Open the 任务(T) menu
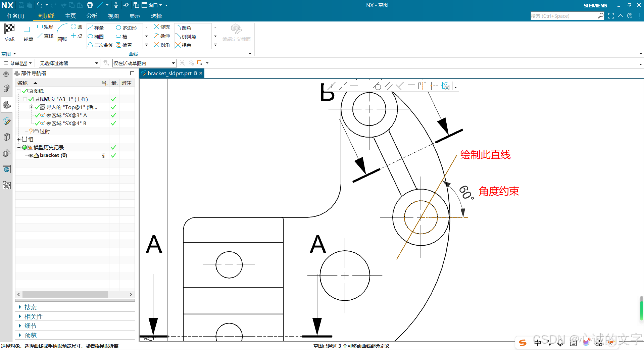 pos(15,16)
